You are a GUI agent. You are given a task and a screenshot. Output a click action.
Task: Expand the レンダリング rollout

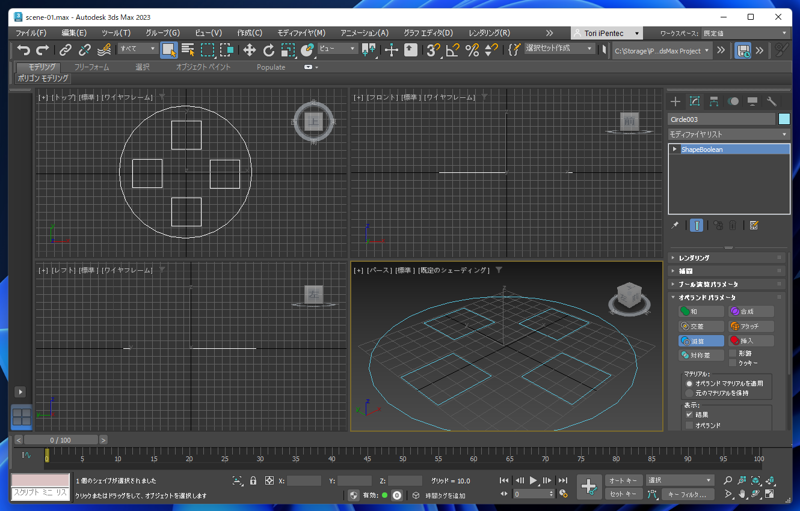coord(729,258)
